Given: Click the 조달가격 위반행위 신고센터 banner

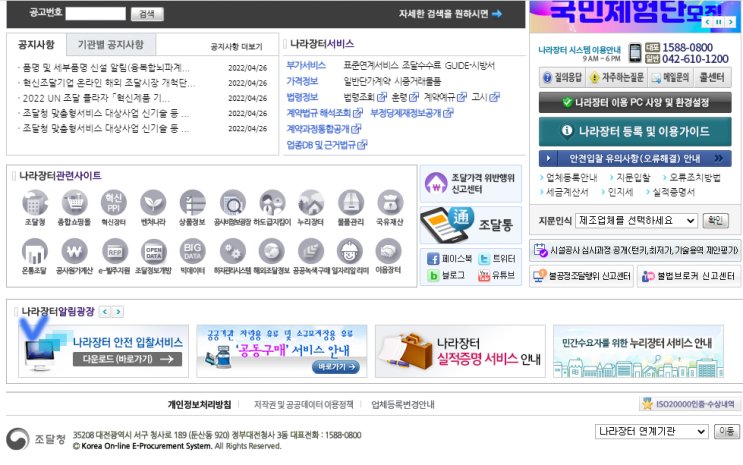Looking at the screenshot, I should tap(471, 183).
